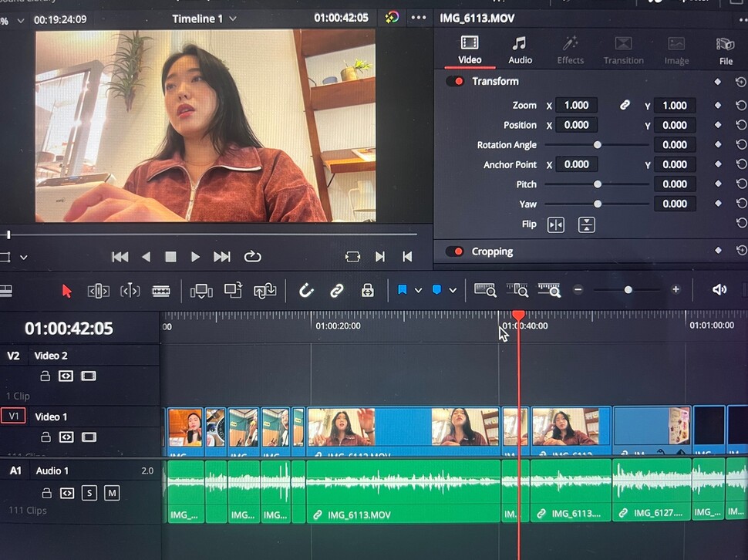Click the Zoom X value field
Viewport: 748px width, 560px height.
click(577, 106)
